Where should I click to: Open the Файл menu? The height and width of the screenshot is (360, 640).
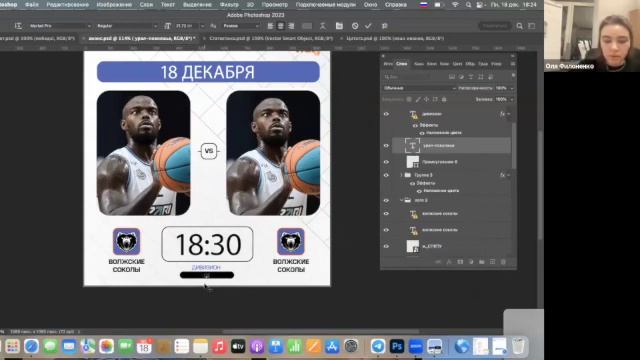point(32,5)
